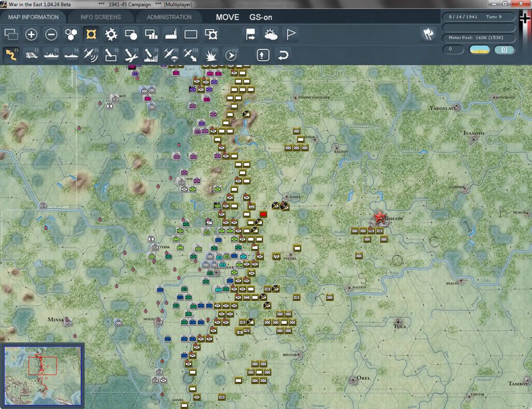532x409 pixels.
Task: Click the red rectangle on the minimap
Action: tap(43, 366)
